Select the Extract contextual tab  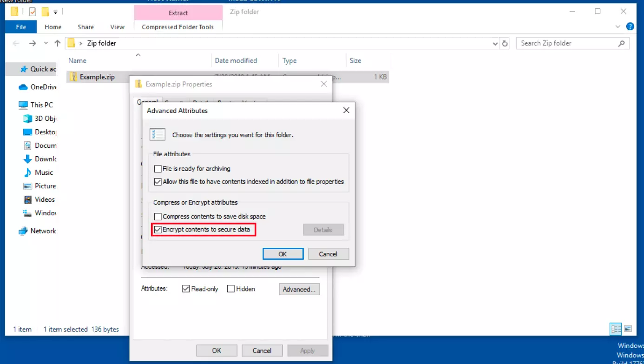point(178,13)
